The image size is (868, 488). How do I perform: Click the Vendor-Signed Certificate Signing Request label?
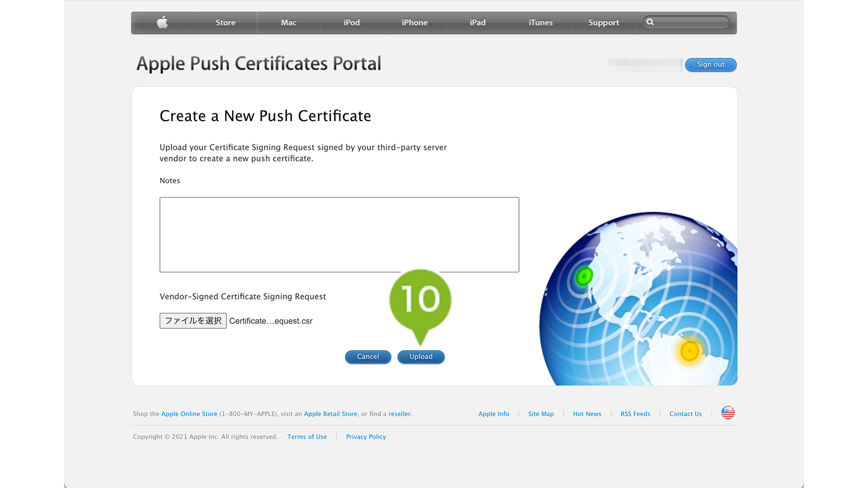(243, 297)
